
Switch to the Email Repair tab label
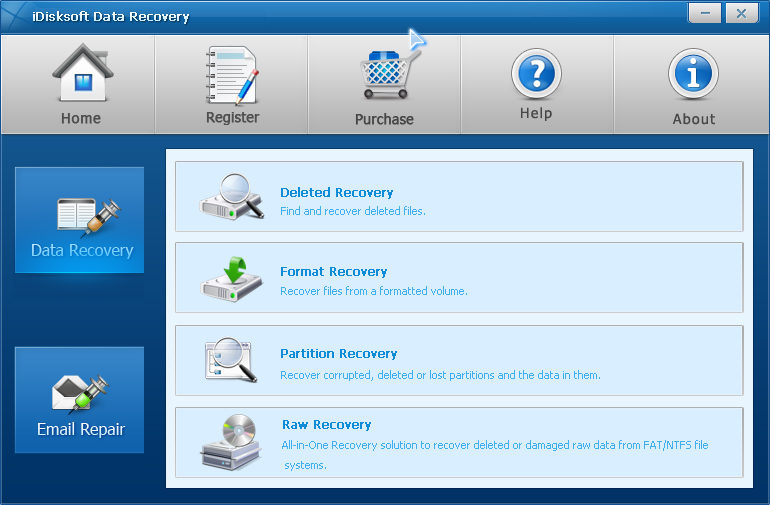pyautogui.click(x=81, y=429)
